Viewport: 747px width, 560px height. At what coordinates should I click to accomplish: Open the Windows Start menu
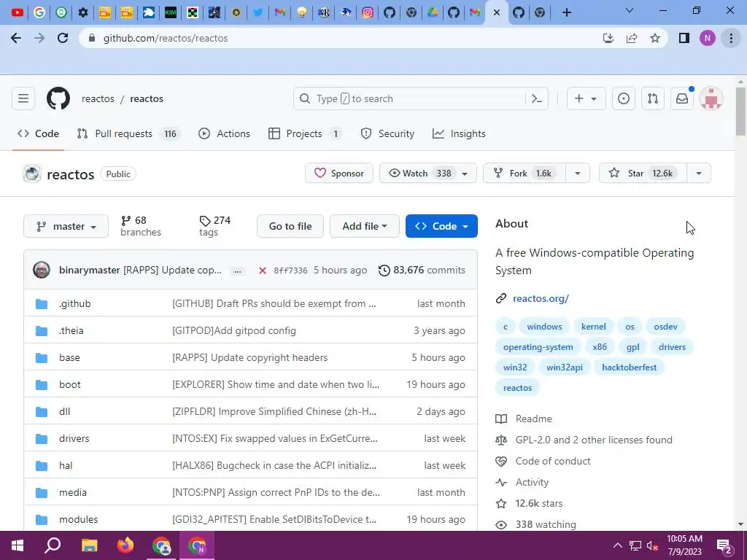pyautogui.click(x=18, y=545)
